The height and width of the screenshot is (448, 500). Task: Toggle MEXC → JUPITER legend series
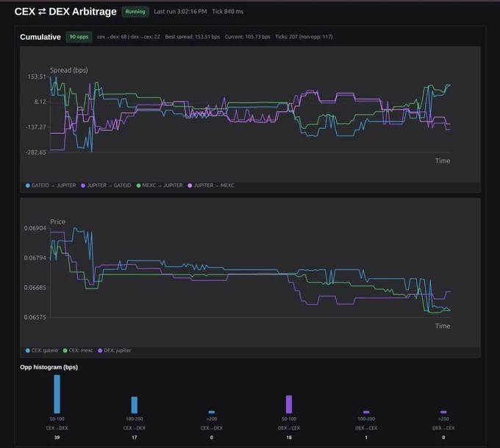(x=160, y=185)
